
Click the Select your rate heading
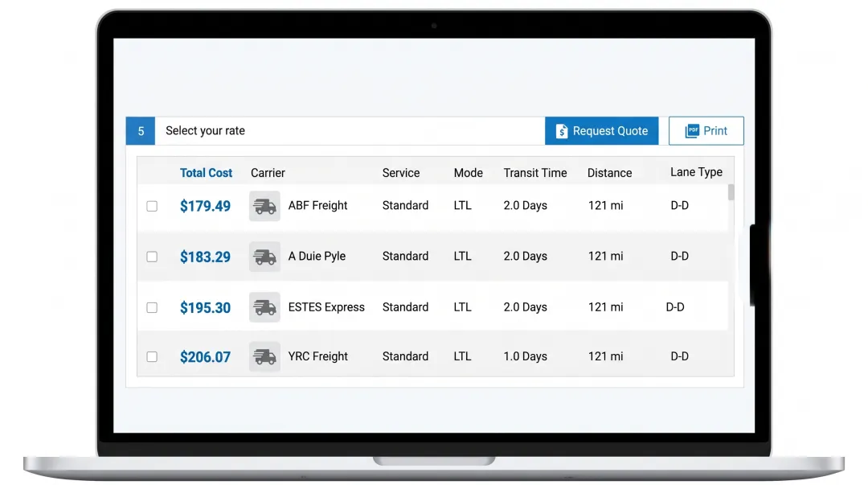coord(206,131)
